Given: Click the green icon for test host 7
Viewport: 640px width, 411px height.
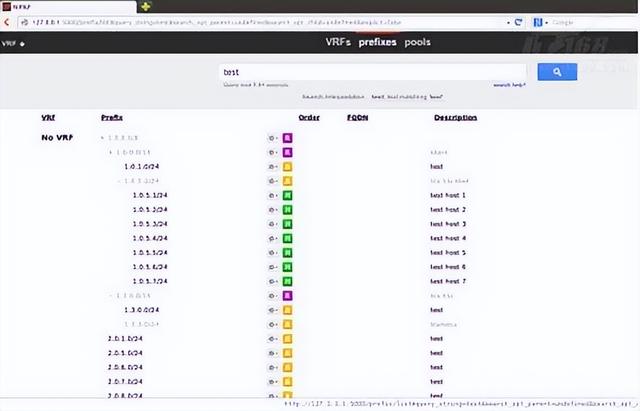Looking at the screenshot, I should pos(287,281).
